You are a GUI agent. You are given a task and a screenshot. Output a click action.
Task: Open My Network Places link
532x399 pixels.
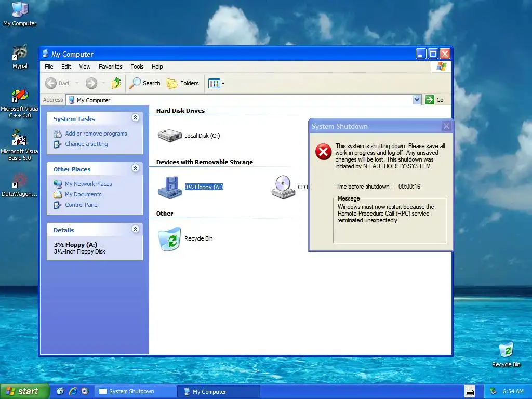click(88, 184)
